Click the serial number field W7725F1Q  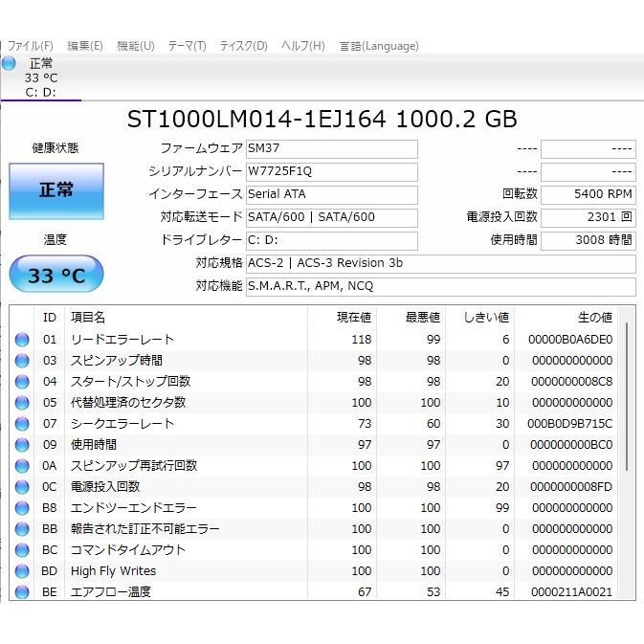tap(332, 171)
